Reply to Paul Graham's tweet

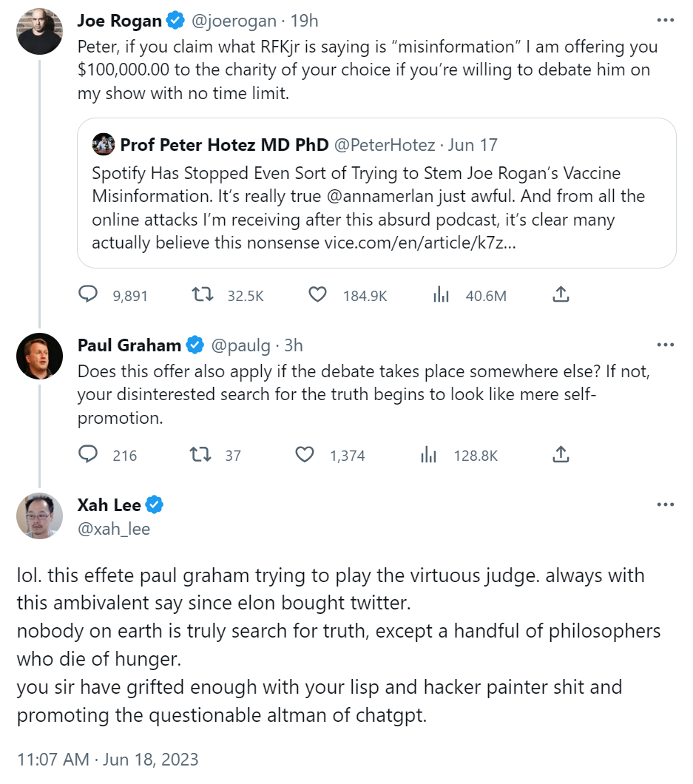pos(88,455)
